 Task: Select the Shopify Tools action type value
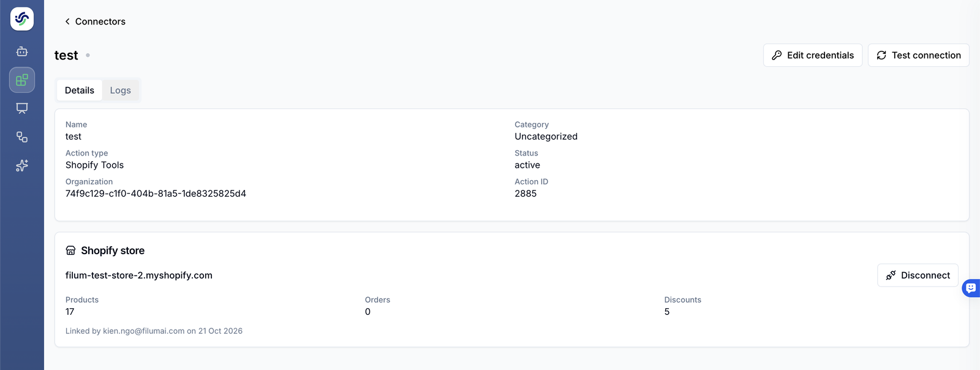point(95,165)
